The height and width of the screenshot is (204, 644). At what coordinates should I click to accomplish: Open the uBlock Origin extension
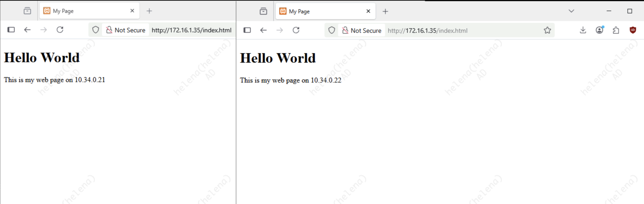632,30
